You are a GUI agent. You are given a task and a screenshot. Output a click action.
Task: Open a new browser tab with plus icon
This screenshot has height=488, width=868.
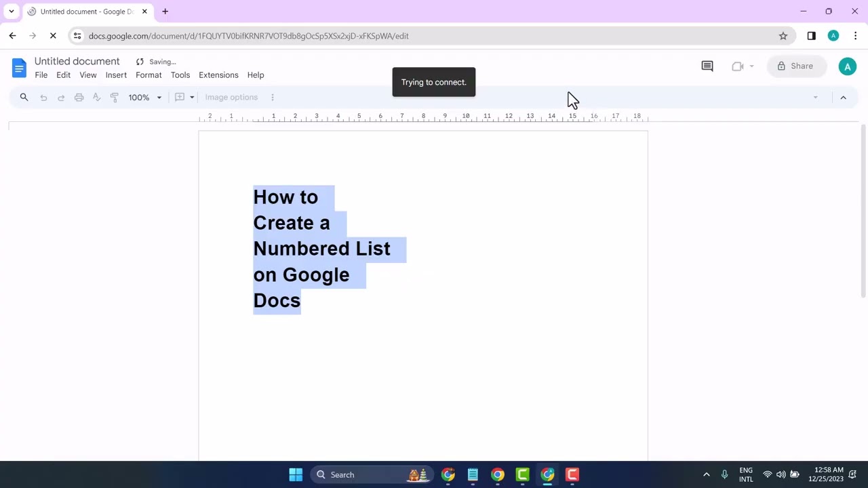pos(165,12)
